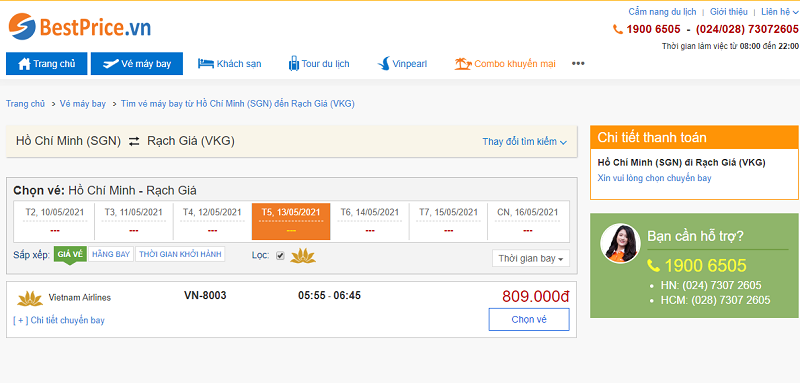The width and height of the screenshot is (800, 383).
Task: Click the home icon in Trang chủ button
Action: [x=24, y=64]
